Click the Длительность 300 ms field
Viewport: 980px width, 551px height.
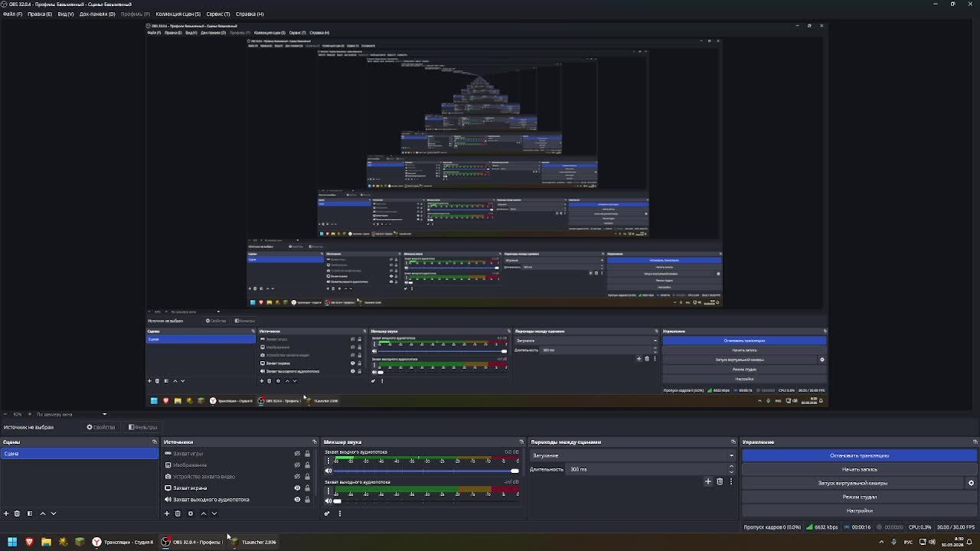tap(647, 469)
